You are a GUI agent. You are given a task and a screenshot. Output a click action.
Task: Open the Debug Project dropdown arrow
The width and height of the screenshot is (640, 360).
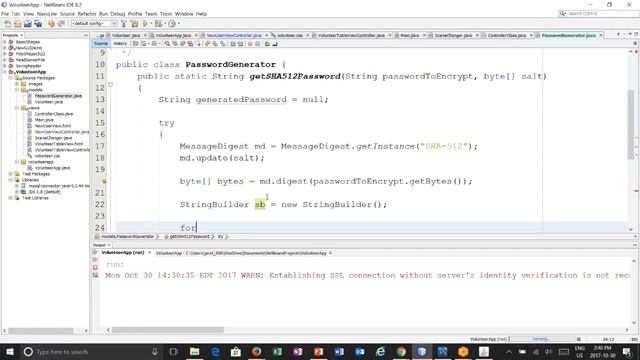click(x=164, y=24)
